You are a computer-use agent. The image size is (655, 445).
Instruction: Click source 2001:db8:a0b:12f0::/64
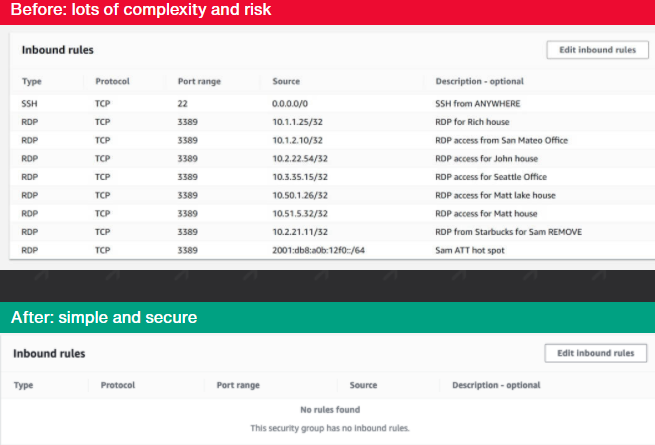coord(318,250)
